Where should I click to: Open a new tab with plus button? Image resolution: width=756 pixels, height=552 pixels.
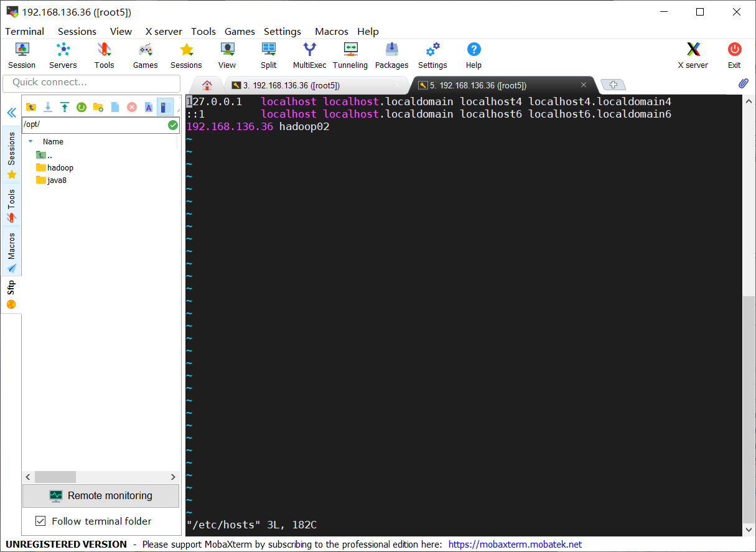click(613, 85)
